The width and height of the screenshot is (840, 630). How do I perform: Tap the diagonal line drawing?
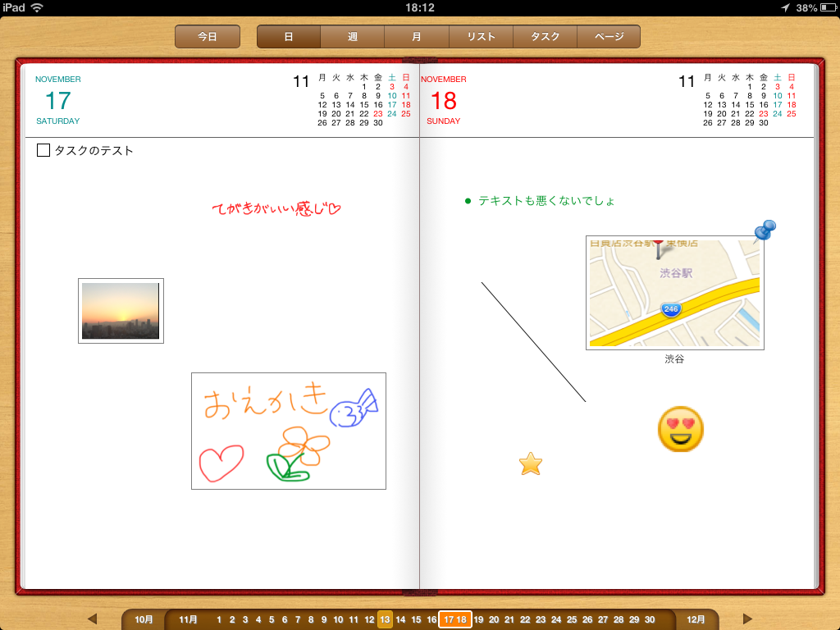[533, 342]
